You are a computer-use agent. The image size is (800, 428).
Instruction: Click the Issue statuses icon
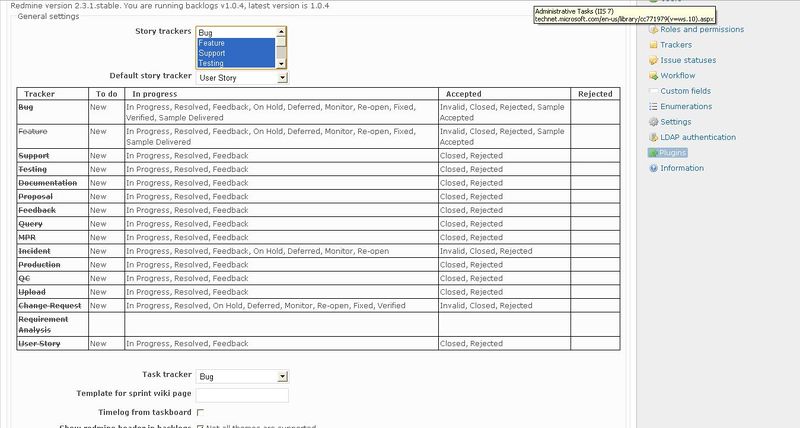[653, 60]
